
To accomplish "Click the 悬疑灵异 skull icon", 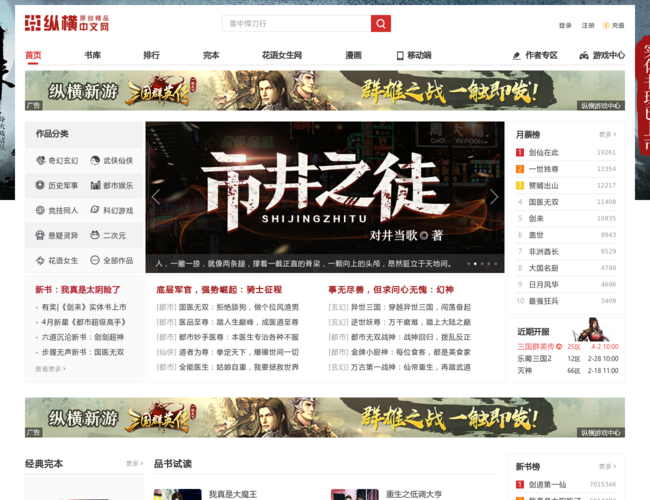I will coord(40,235).
